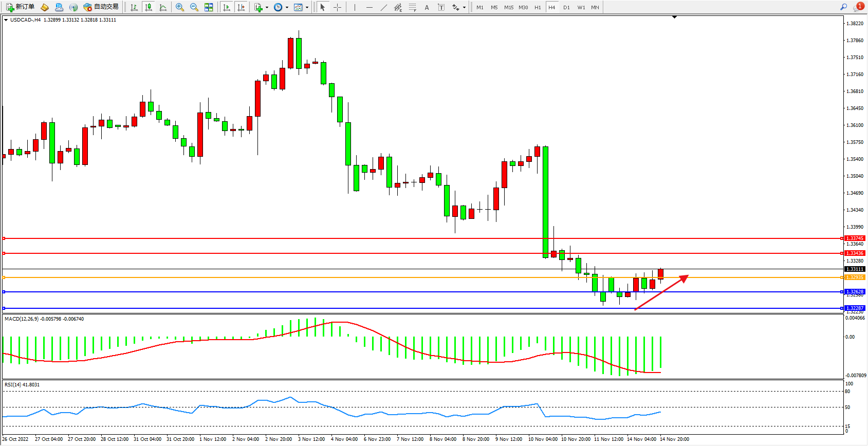The width and height of the screenshot is (868, 446).
Task: Switch chart to bar chart mode
Action: 134,7
